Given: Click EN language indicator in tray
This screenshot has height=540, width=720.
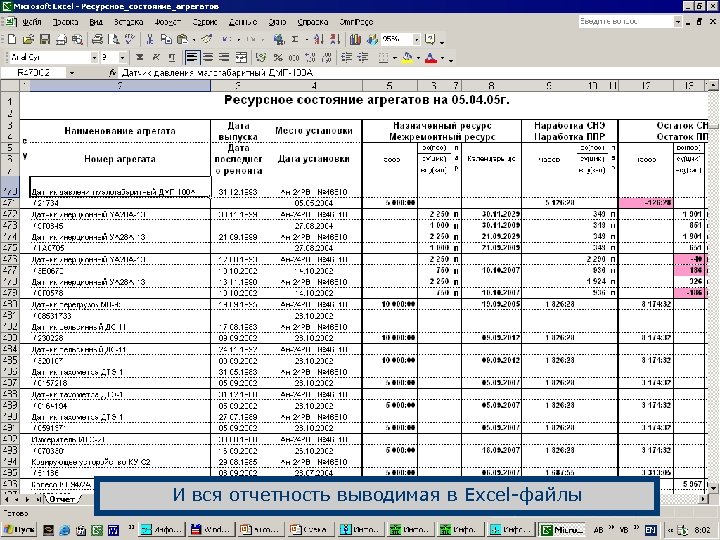Looking at the screenshot, I should coord(650,529).
